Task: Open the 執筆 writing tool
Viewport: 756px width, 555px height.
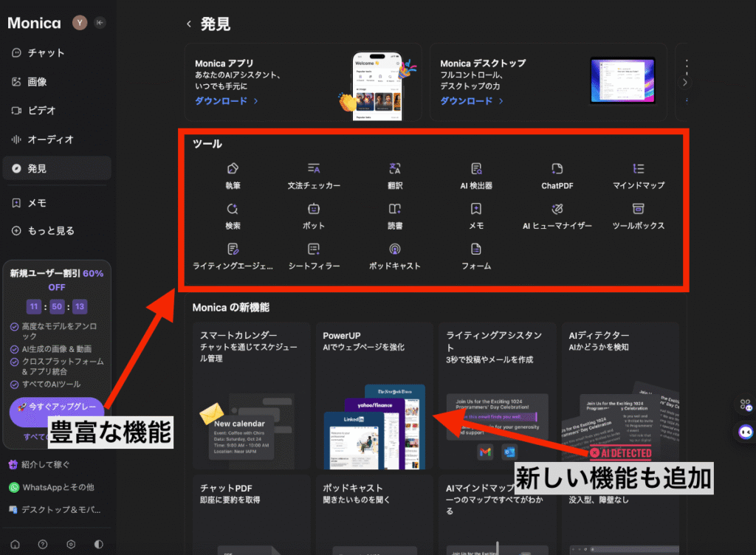Action: coord(233,176)
